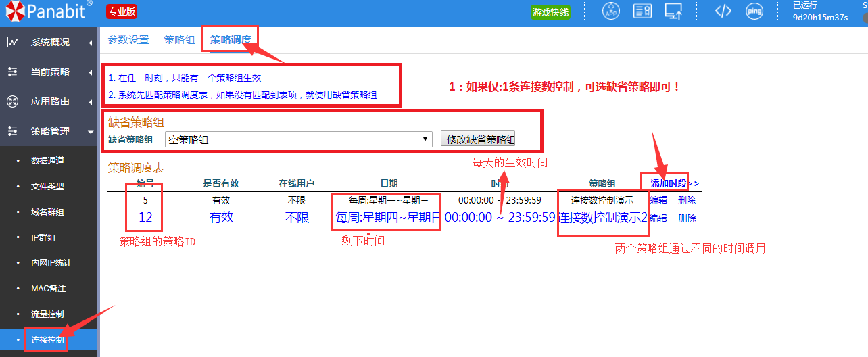Open the license certificate icon

click(642, 11)
